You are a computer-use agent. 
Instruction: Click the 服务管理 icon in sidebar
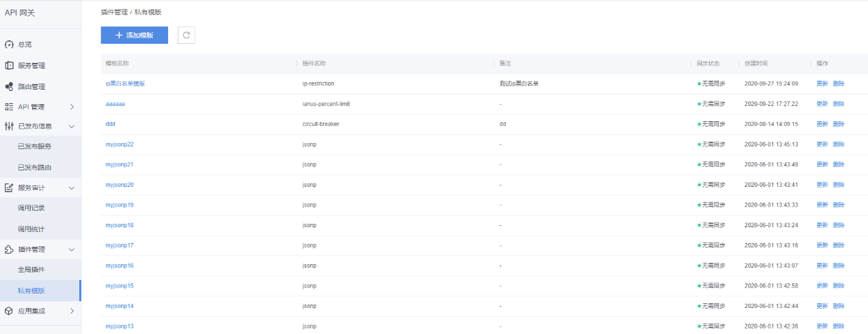9,66
